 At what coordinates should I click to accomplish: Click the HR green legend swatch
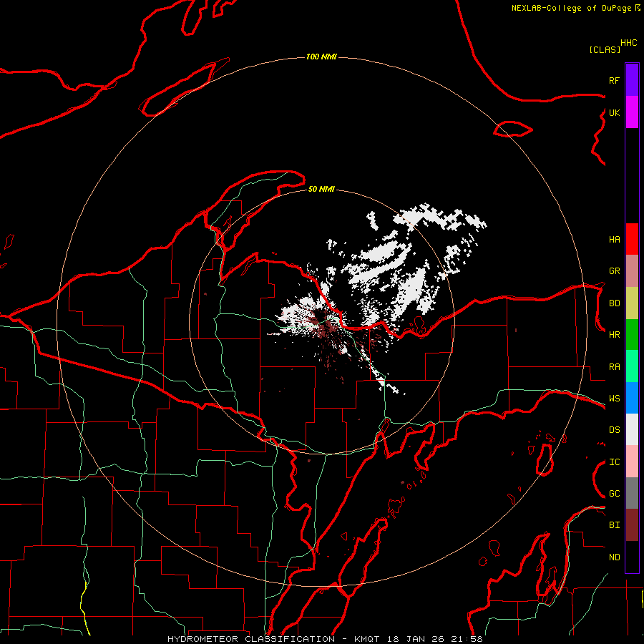(632, 335)
